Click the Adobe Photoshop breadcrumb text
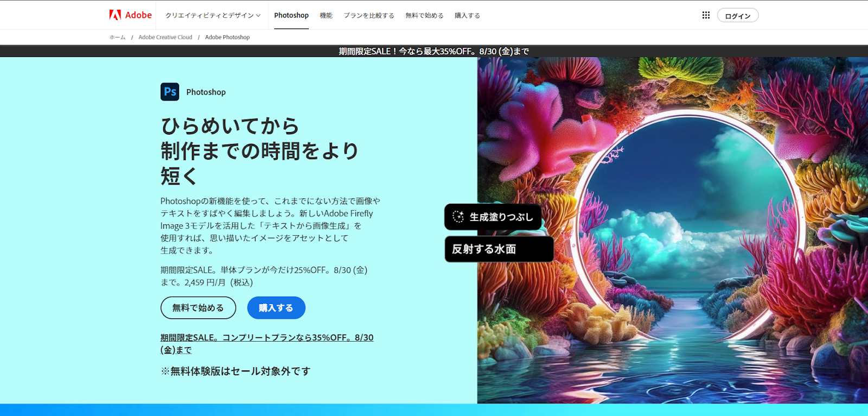Image resolution: width=868 pixels, height=416 pixels. pyautogui.click(x=227, y=37)
